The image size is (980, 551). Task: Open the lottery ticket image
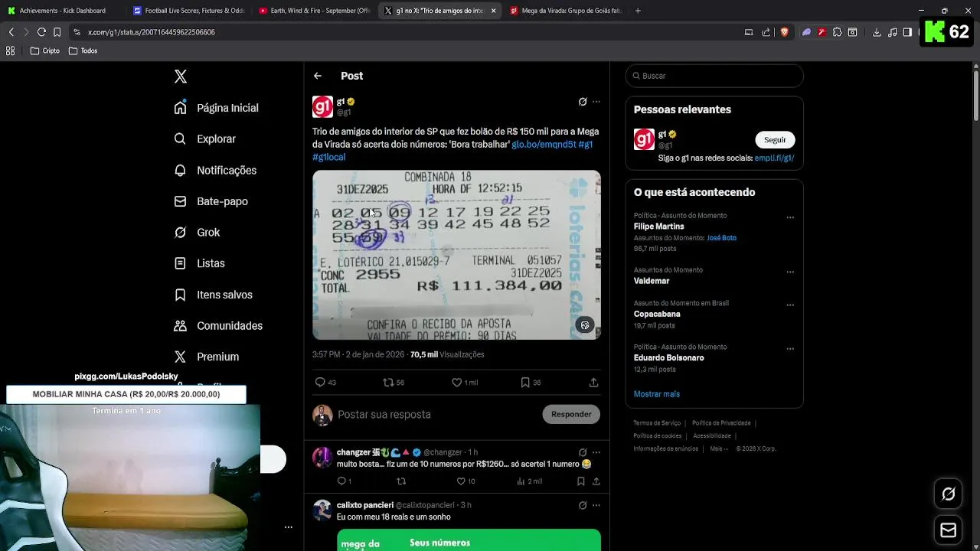click(x=456, y=255)
